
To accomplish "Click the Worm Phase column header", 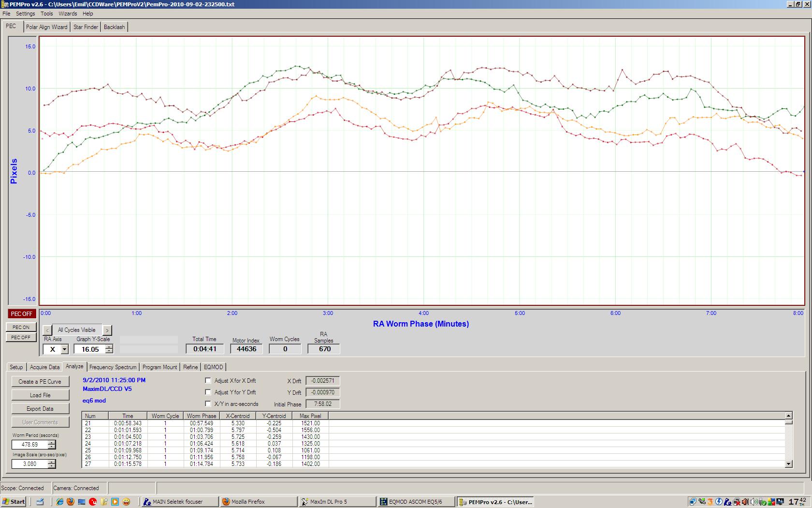I will click(x=202, y=416).
